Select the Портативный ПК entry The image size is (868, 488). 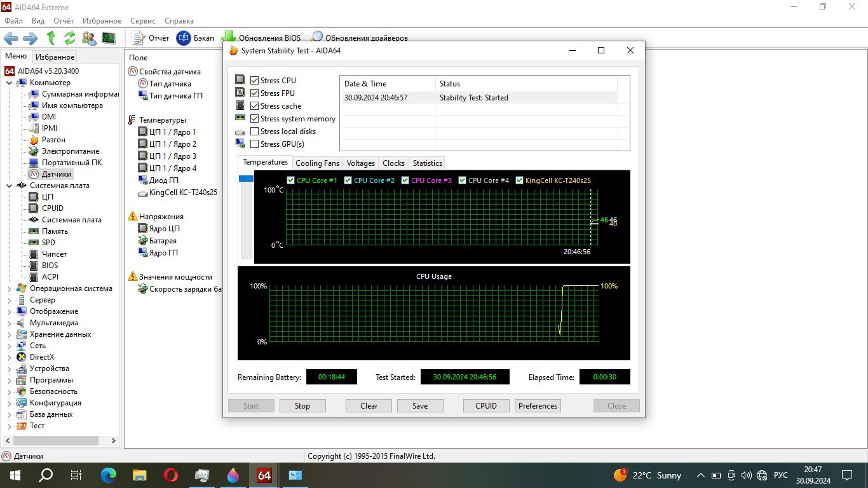coord(65,163)
